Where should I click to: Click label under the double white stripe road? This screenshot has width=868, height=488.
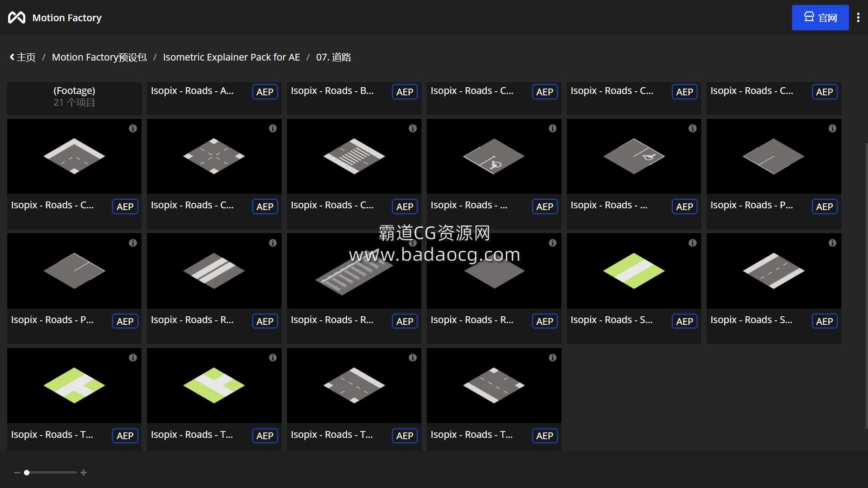[192, 320]
